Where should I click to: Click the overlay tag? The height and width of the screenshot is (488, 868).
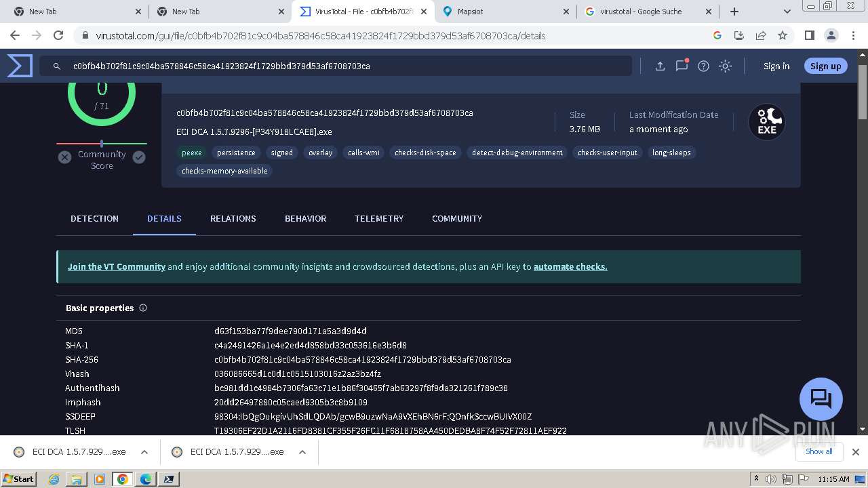(x=321, y=152)
